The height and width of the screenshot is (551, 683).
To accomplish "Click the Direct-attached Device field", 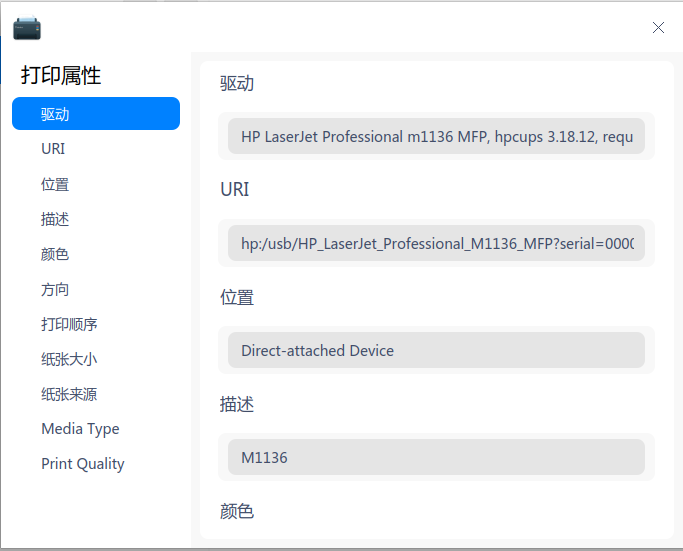I will [436, 351].
